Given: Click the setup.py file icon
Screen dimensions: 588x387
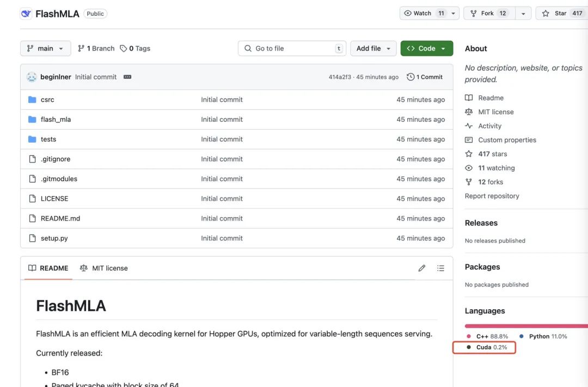Looking at the screenshot, I should click(x=32, y=238).
